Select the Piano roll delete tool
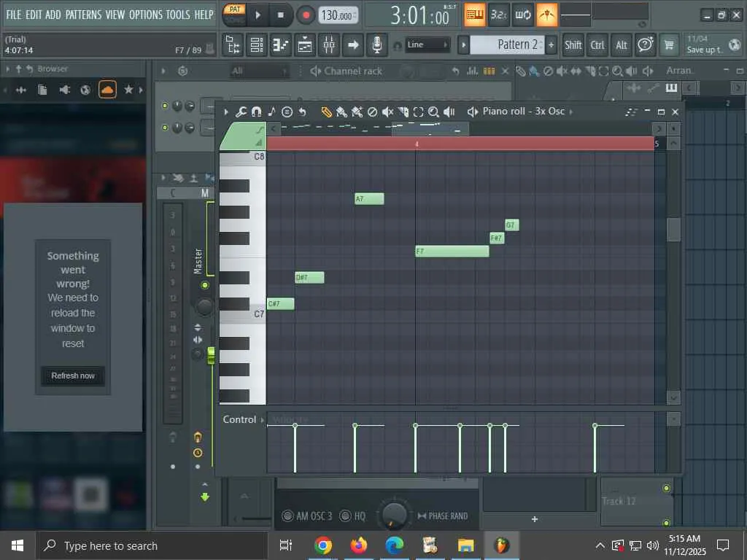Image resolution: width=747 pixels, height=560 pixels. coord(372,112)
